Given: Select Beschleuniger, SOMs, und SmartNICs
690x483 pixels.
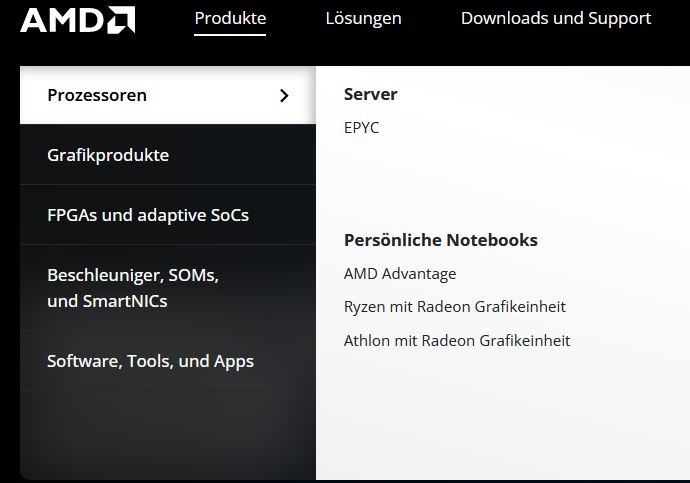Looking at the screenshot, I should (168, 288).
